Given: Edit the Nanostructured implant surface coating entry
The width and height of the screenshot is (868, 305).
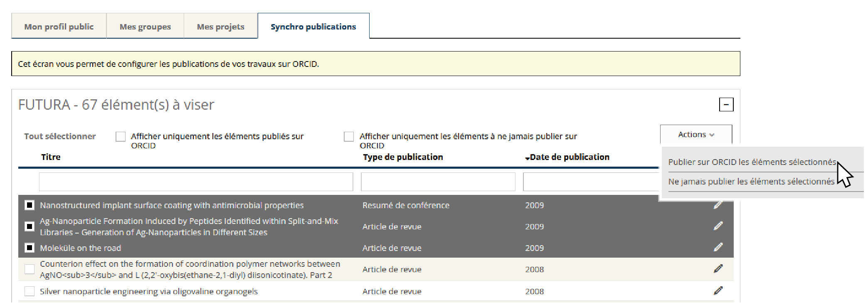Looking at the screenshot, I should (718, 205).
